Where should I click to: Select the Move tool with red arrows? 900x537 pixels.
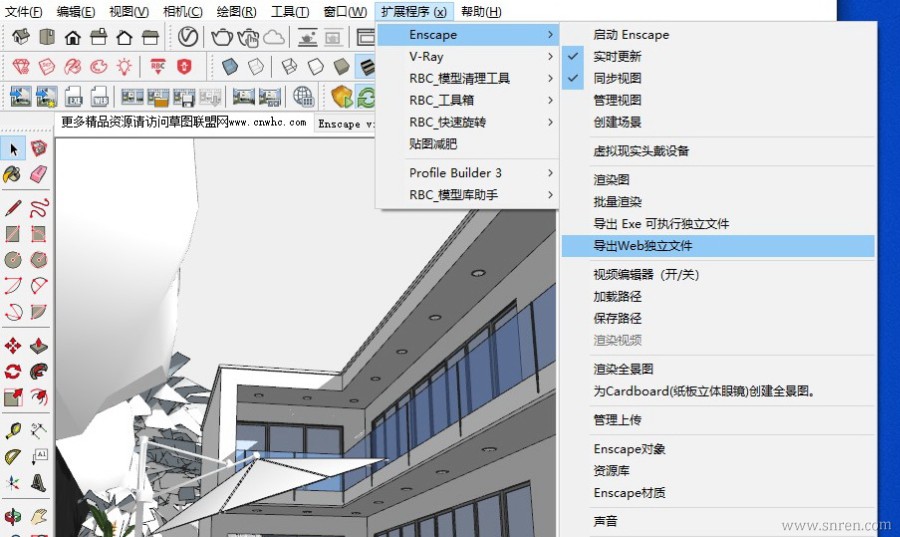point(13,345)
